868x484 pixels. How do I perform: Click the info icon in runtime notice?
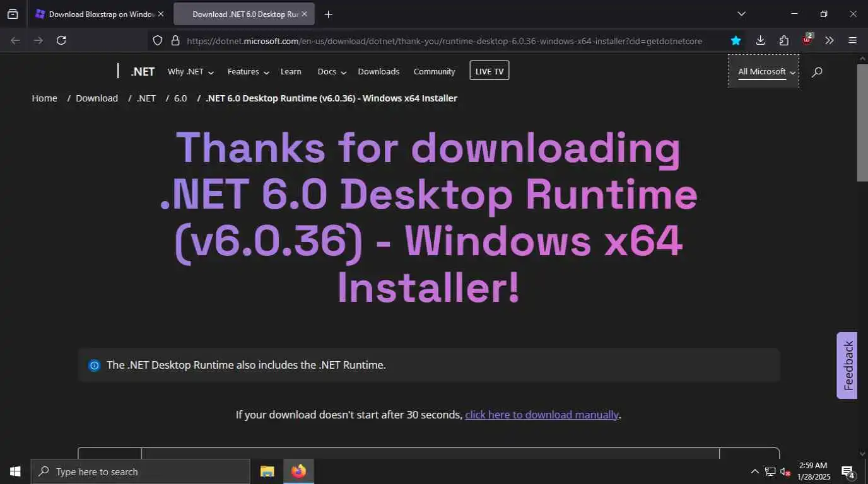pyautogui.click(x=94, y=365)
